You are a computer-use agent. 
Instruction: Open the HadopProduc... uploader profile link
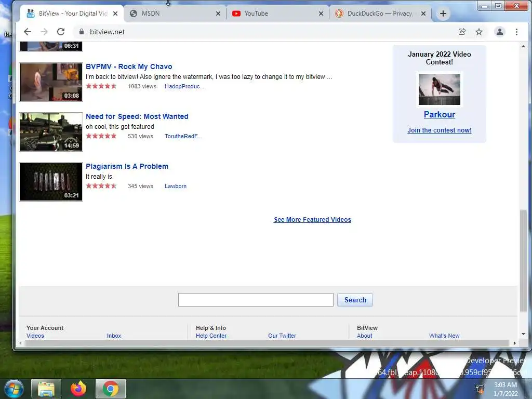click(x=184, y=87)
